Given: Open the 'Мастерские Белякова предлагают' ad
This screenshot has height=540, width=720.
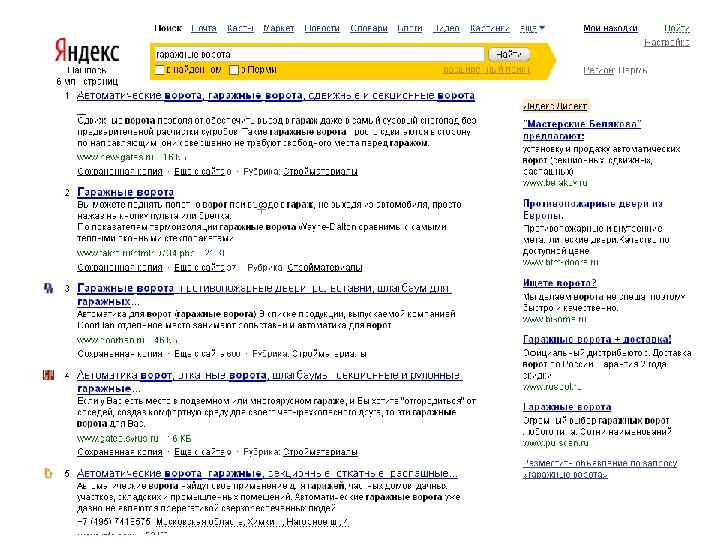Looking at the screenshot, I should point(582,130).
